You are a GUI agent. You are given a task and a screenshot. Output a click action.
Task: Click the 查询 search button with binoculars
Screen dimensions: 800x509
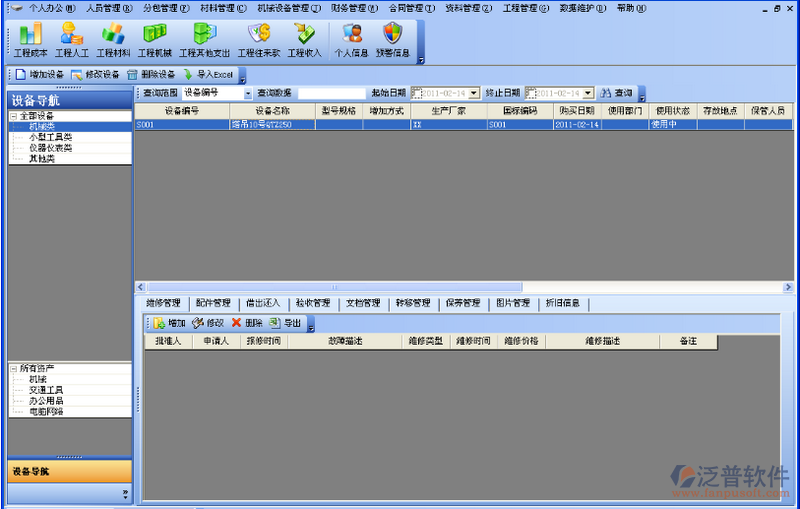pos(617,93)
